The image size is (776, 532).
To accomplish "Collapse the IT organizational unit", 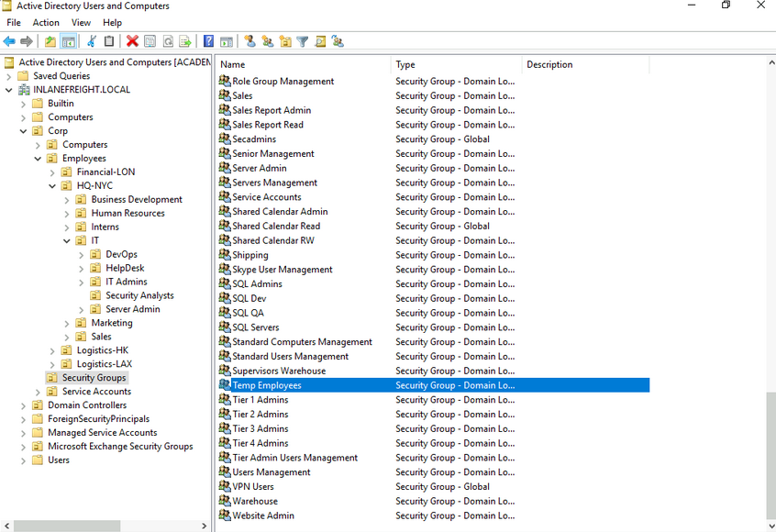I will [67, 241].
